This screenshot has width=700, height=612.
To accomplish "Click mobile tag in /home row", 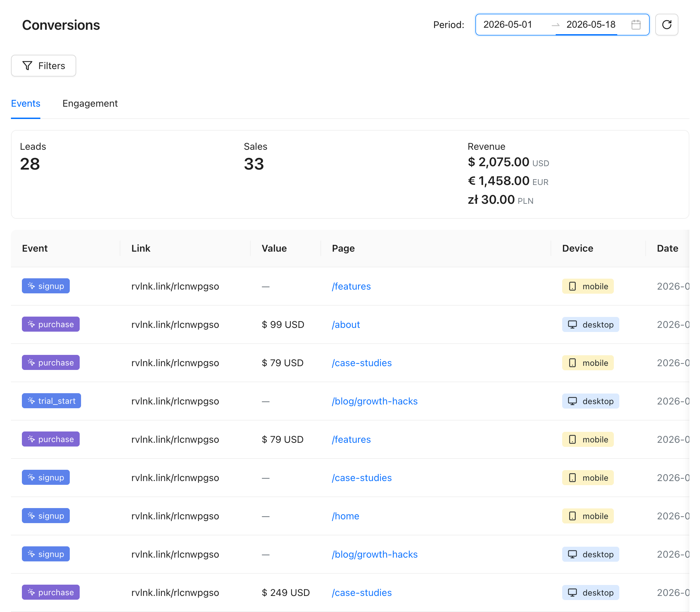I will 588,516.
